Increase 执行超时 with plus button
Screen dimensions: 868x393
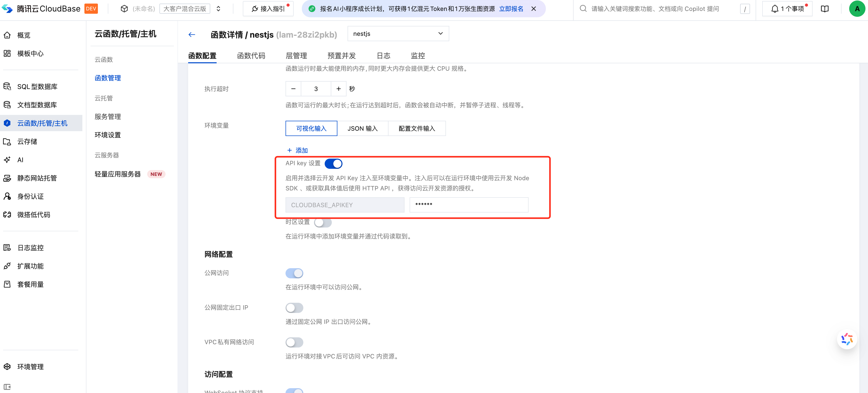[338, 88]
